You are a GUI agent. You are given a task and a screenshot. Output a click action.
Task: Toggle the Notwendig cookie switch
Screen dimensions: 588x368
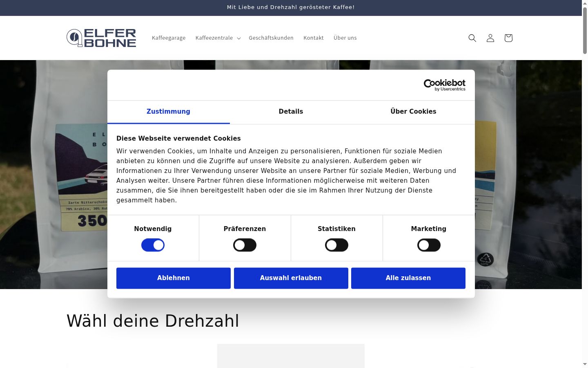[153, 245]
